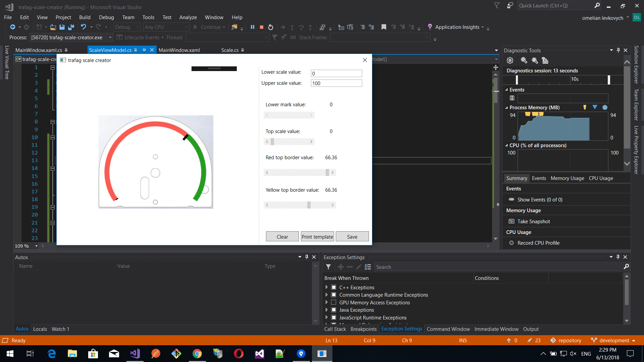
Task: Pin the Autos panel
Action: pyautogui.click(x=307, y=257)
